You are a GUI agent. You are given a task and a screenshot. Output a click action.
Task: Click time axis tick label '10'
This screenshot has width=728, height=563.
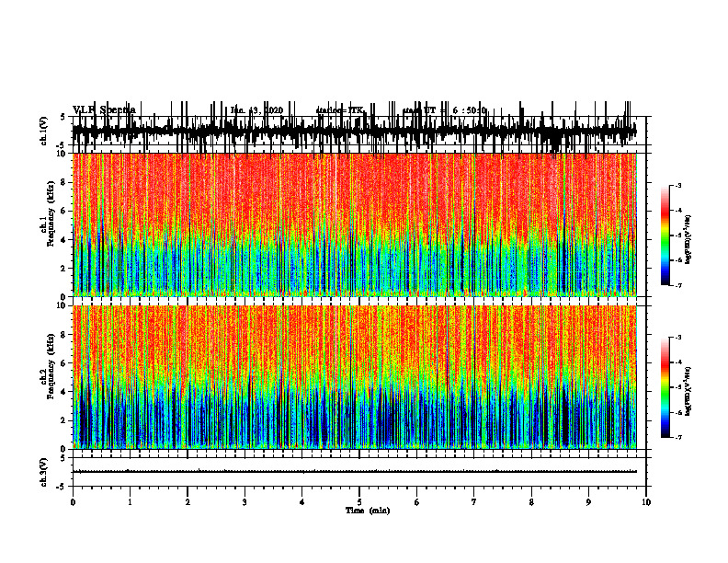[646, 502]
